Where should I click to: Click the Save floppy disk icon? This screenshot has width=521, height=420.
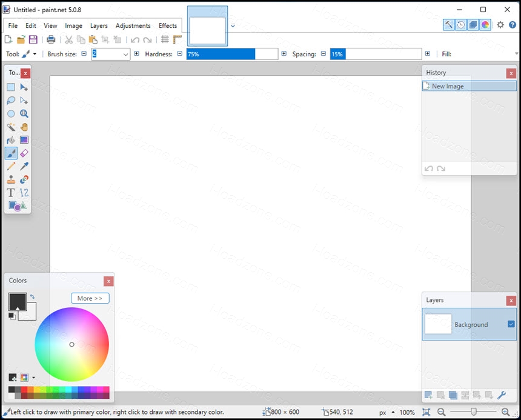click(33, 39)
